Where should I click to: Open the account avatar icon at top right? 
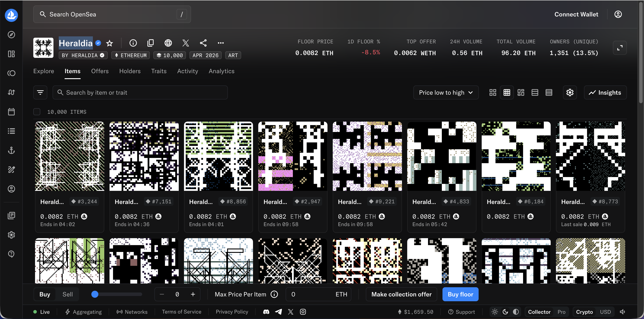tap(618, 14)
